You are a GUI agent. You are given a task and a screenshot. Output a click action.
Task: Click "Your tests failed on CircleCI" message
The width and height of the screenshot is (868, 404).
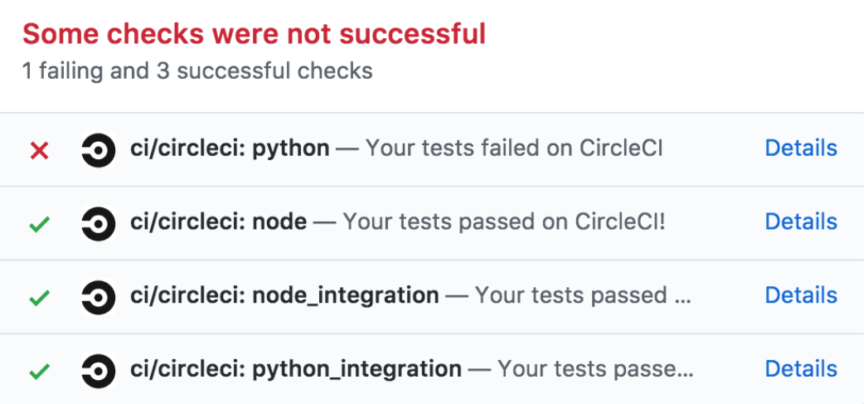click(x=514, y=149)
